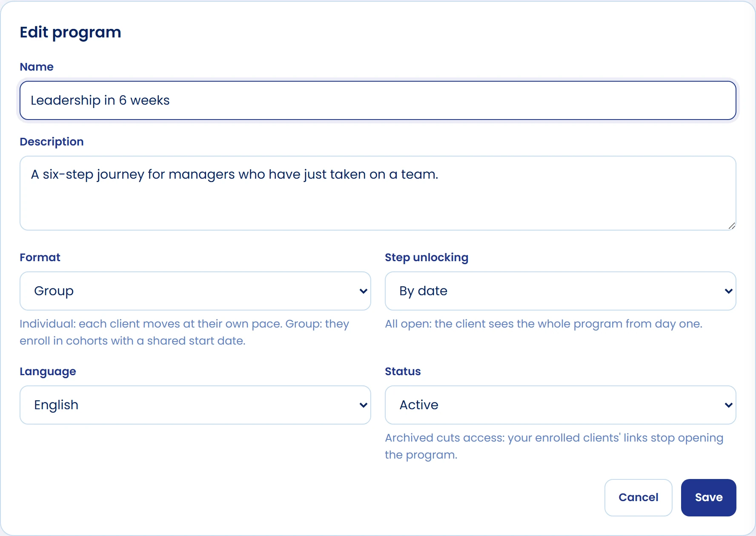Click the 'All open: the client sees' hint
Viewport: 756px width, 536px height.
544,324
